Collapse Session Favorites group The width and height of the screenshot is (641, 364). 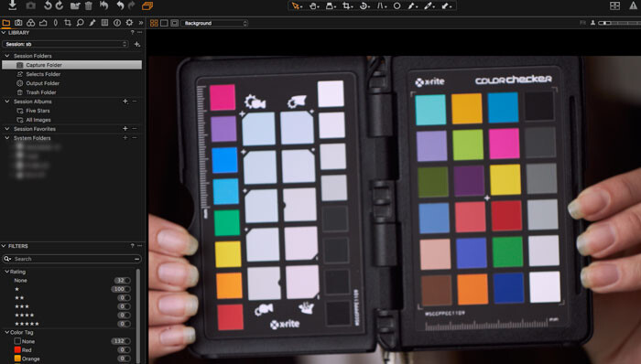pos(7,129)
